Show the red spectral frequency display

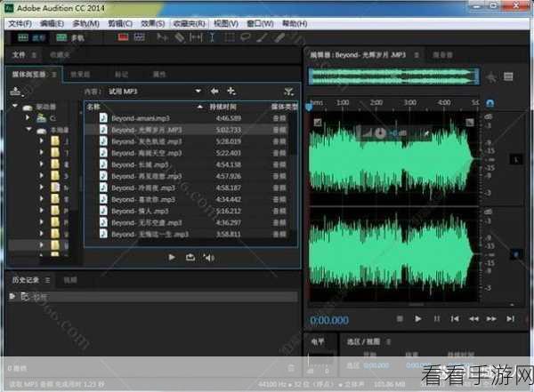click(x=123, y=36)
